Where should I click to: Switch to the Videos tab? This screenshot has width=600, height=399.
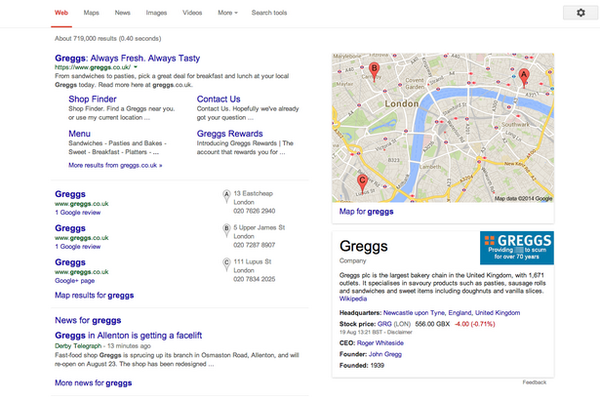tap(192, 13)
